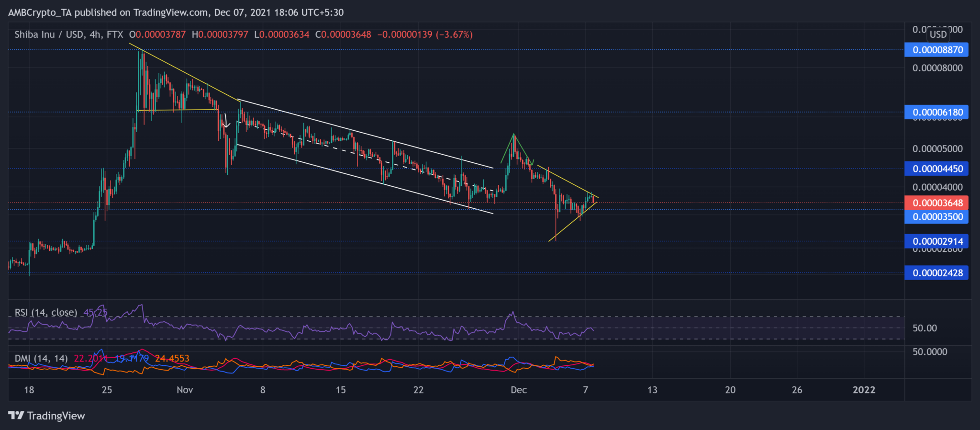This screenshot has width=980, height=430.
Task: Click the RSI 50.00 scale value
Action: tap(924, 328)
